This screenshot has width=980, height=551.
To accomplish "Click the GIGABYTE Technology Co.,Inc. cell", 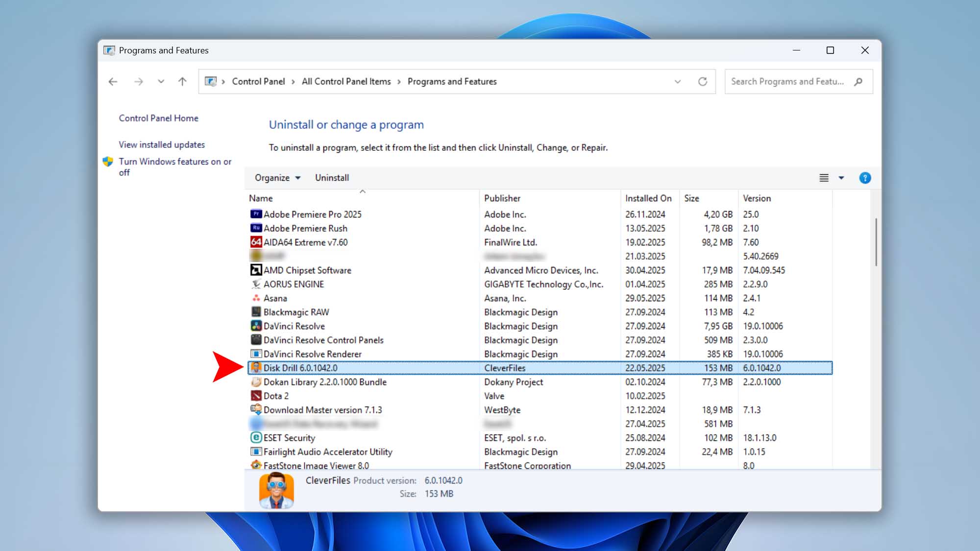I will tap(543, 284).
